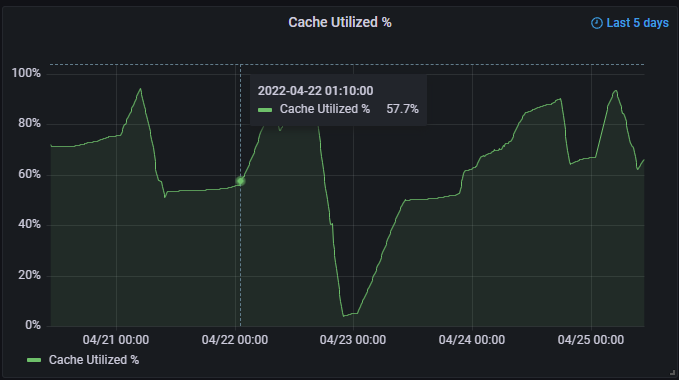The width and height of the screenshot is (679, 380).
Task: Click the 0% y-axis label
Action: (33, 325)
